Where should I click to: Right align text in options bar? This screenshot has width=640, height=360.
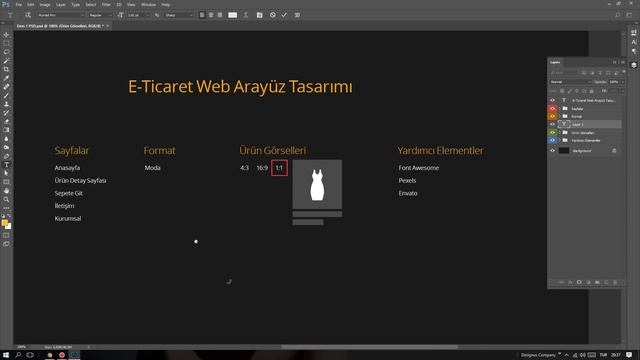(x=220, y=15)
